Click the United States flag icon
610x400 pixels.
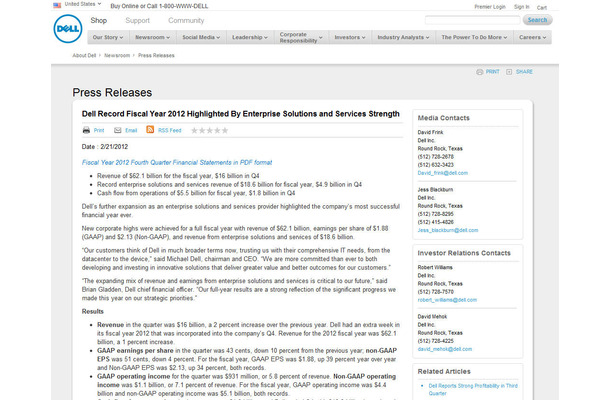click(57, 5)
